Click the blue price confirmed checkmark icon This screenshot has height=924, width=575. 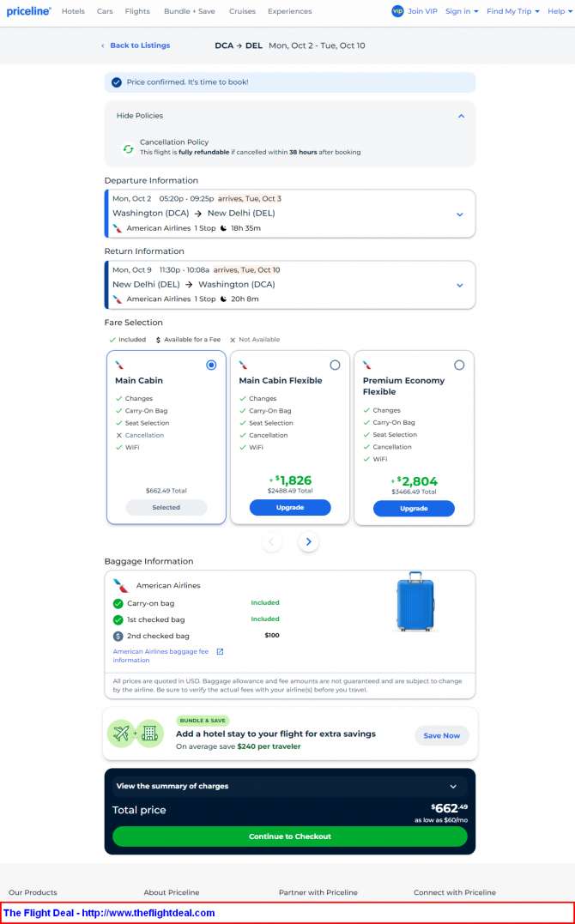117,82
